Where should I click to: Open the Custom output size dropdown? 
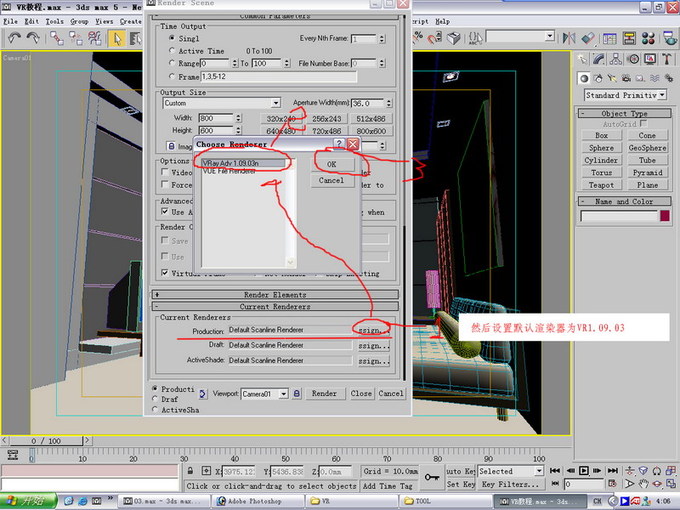(221, 103)
